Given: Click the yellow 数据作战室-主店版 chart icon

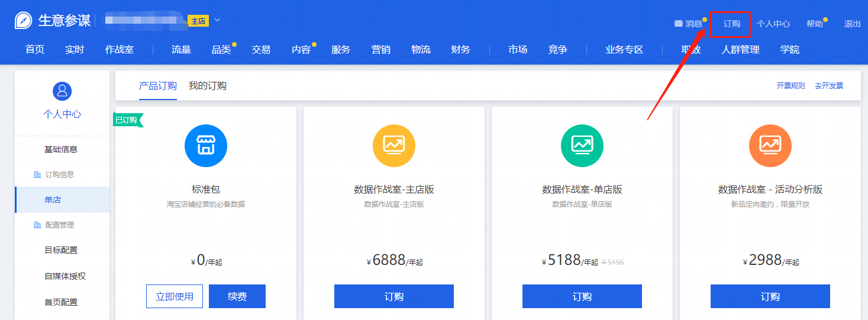Looking at the screenshot, I should 393,146.
